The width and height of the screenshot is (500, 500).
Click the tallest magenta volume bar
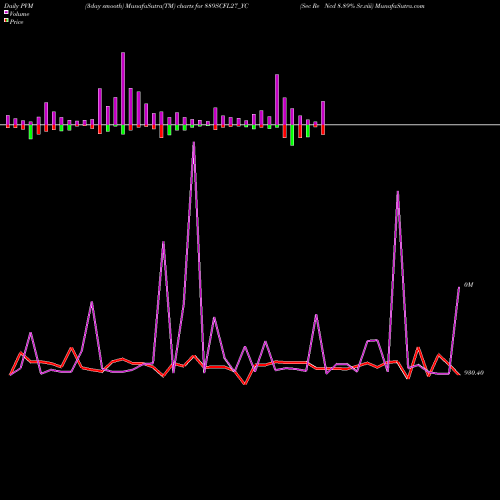[x=123, y=89]
